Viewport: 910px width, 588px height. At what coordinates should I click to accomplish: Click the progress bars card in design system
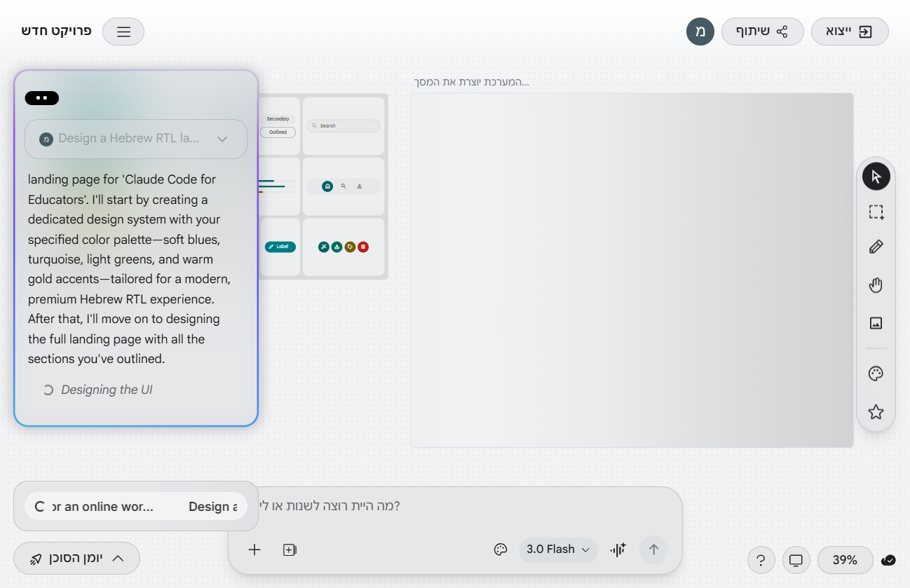(280, 186)
